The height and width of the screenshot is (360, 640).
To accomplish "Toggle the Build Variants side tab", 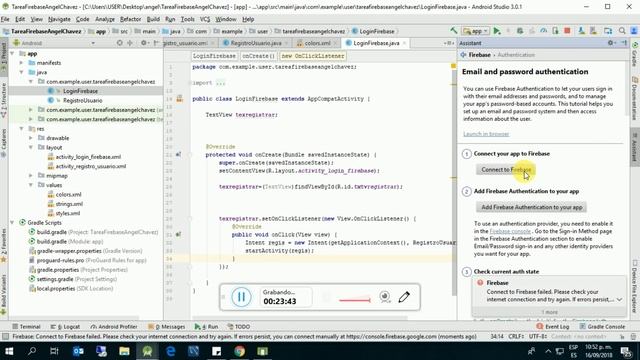I will pos(4,295).
